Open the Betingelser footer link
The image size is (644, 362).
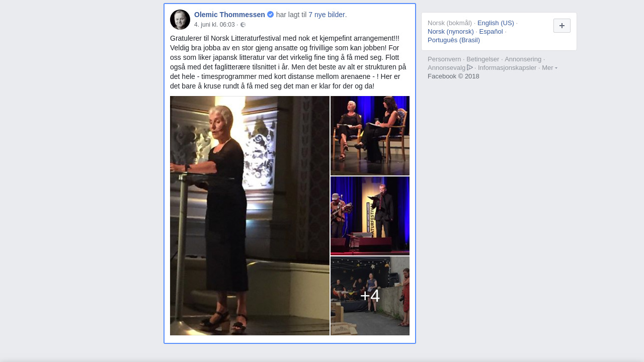click(x=483, y=59)
